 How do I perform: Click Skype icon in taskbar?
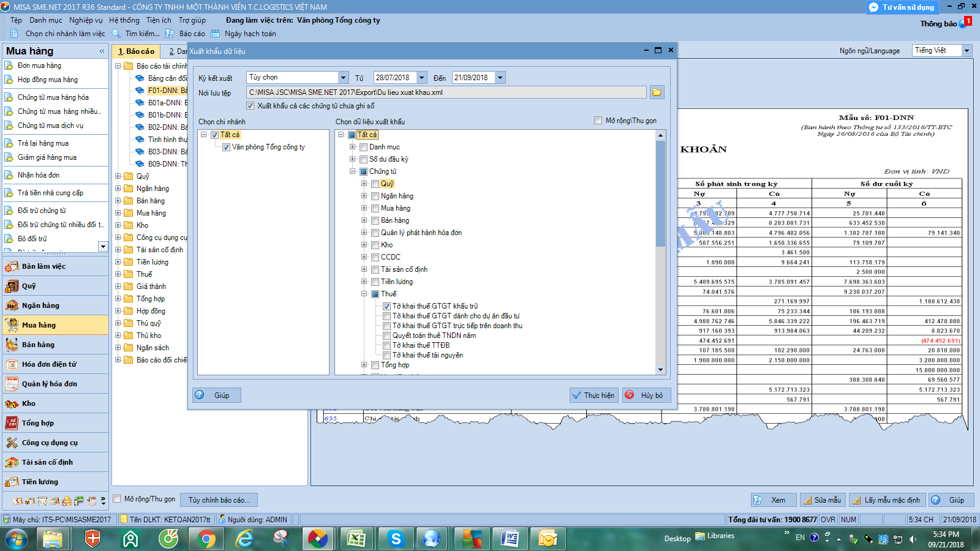coord(396,539)
